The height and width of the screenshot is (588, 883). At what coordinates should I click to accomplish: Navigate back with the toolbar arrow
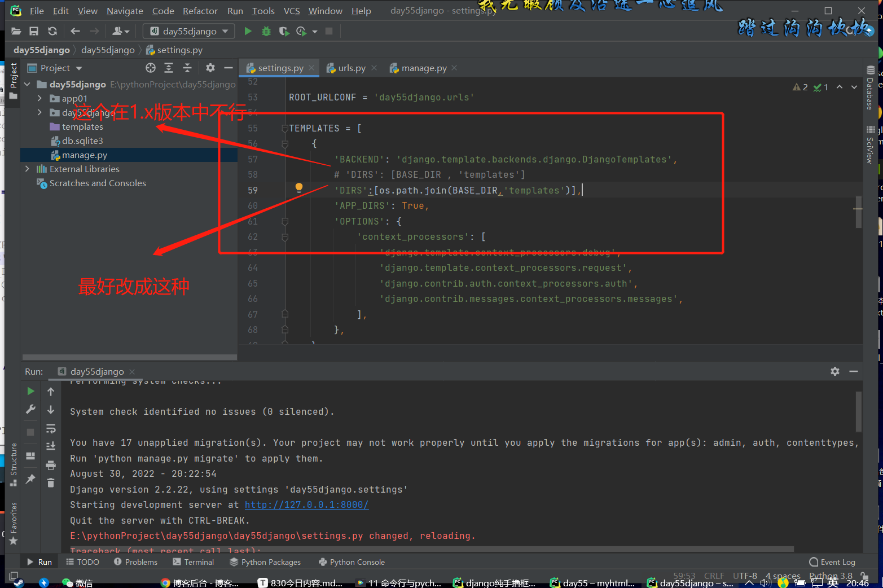(x=75, y=31)
